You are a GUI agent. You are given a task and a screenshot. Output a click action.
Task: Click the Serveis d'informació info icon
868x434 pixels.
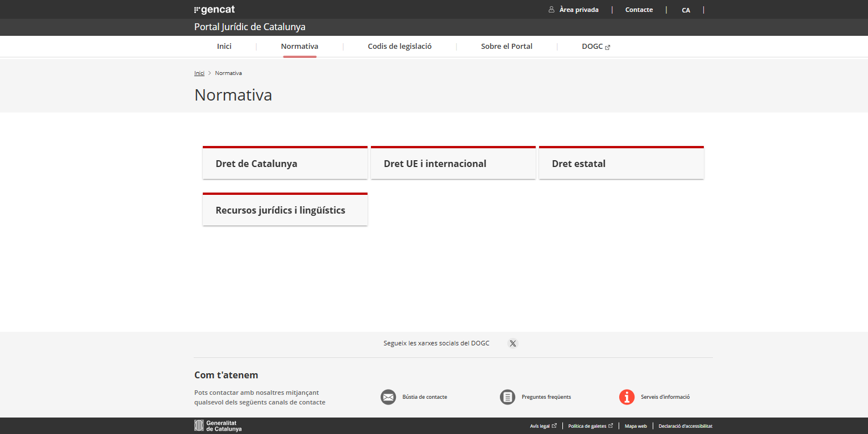tap(627, 397)
